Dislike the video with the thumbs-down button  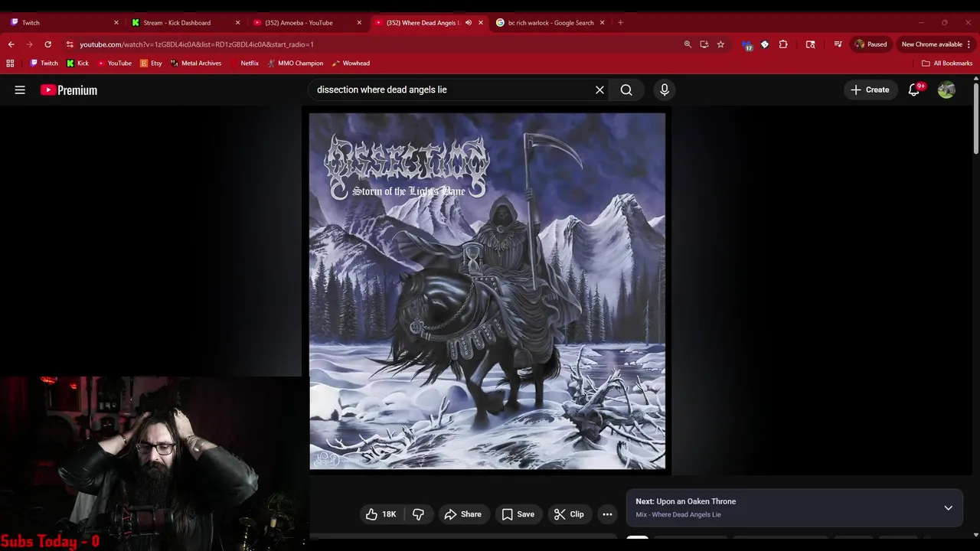(x=418, y=514)
